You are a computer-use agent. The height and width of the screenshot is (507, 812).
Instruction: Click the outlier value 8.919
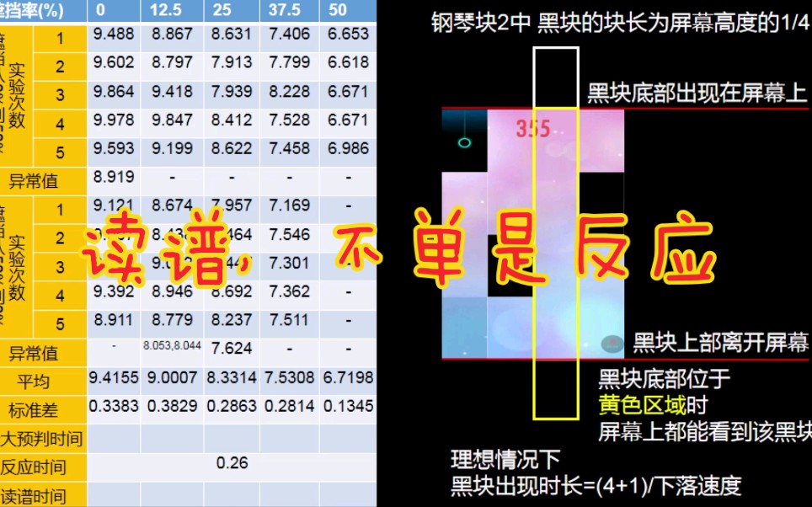pyautogui.click(x=114, y=177)
